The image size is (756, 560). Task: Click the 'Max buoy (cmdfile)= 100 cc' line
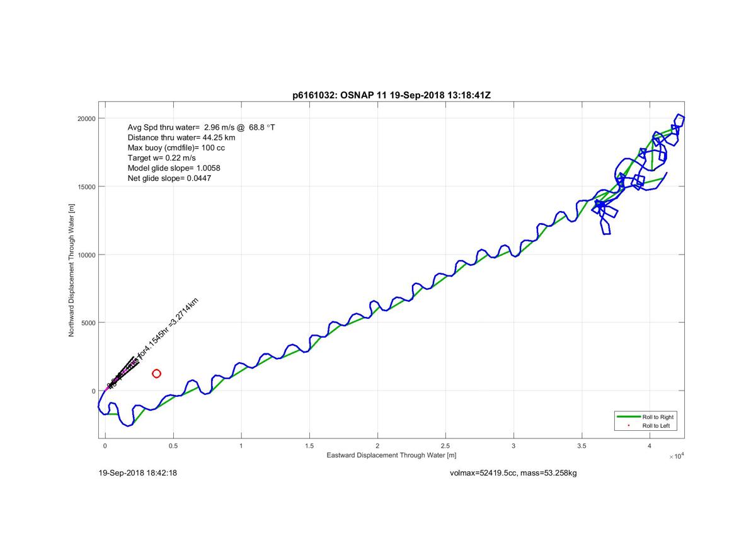[x=176, y=147]
